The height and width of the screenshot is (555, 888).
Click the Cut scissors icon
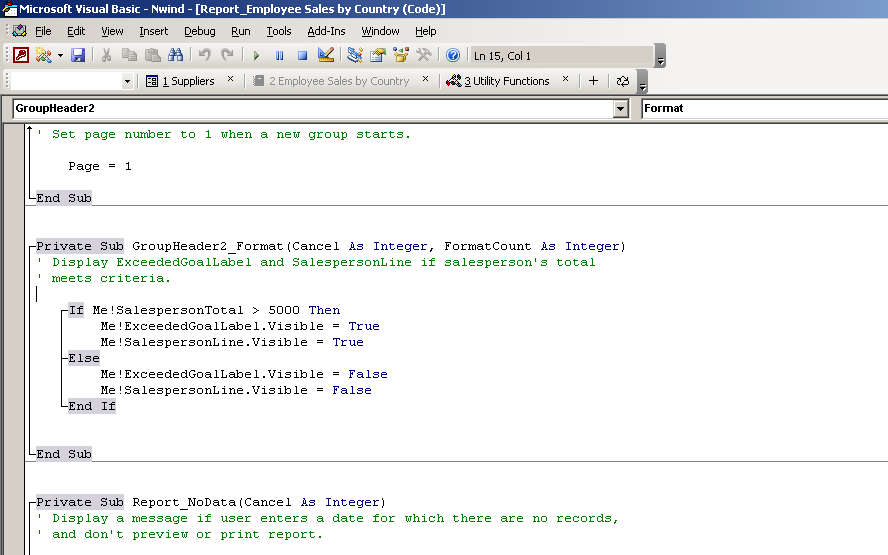[106, 55]
